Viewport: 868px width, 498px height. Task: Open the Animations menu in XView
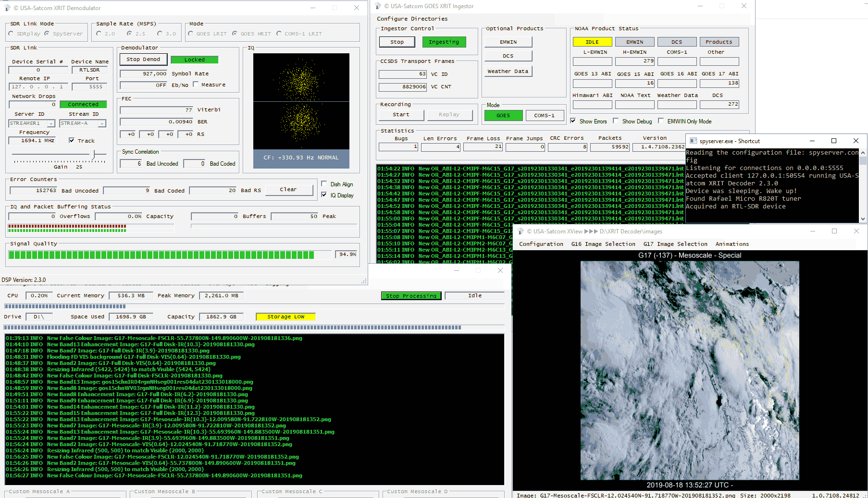point(732,244)
